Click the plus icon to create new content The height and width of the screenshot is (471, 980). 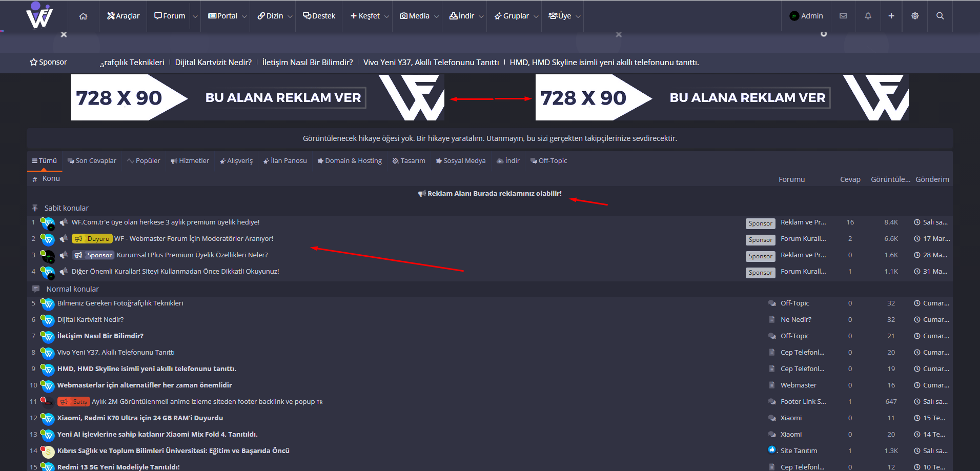(x=891, y=16)
